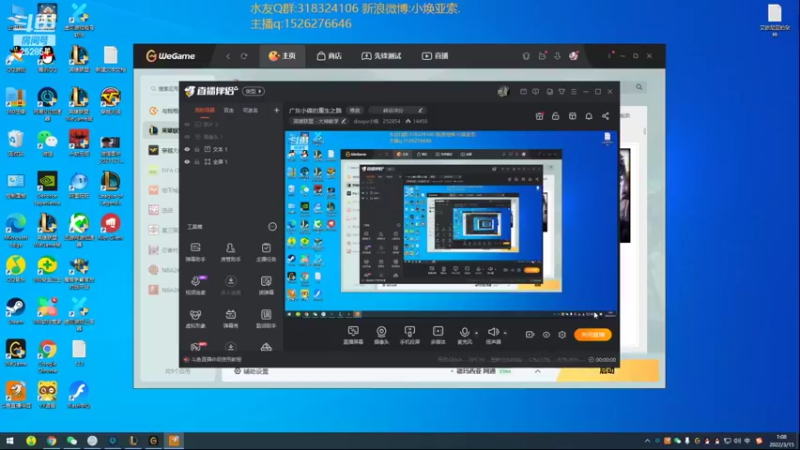Open 弹幕助手 tool in the toolbox
The height and width of the screenshot is (450, 800).
[x=195, y=252]
